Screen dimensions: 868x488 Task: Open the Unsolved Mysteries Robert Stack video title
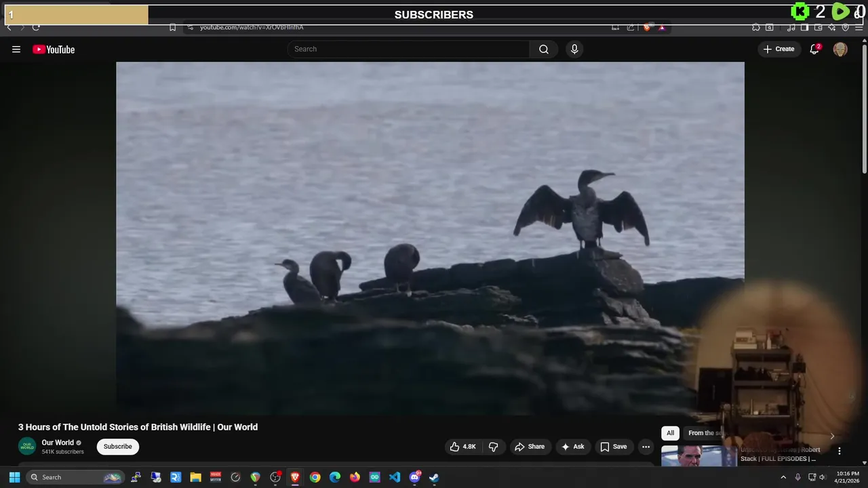click(780, 454)
